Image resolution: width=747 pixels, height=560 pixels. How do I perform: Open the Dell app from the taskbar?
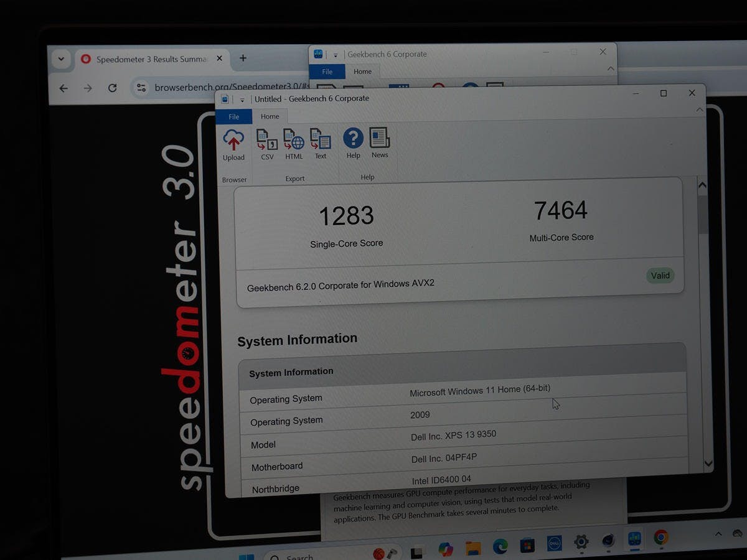[x=555, y=543]
